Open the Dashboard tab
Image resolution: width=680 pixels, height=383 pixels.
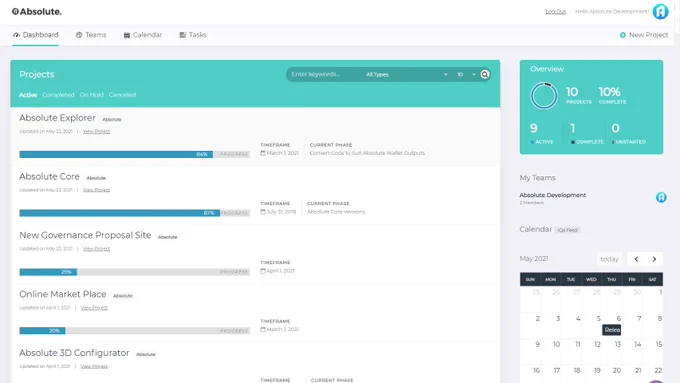[36, 35]
